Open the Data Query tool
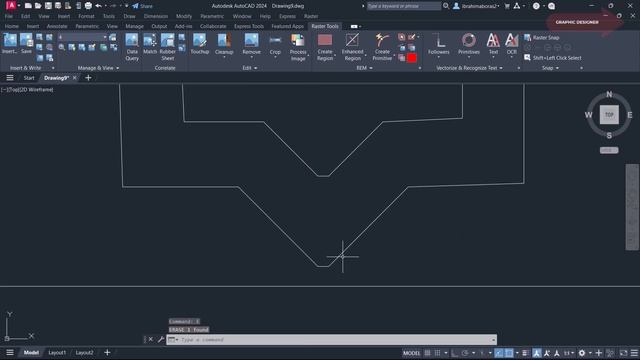Screen dimensions: 640x360 pos(132,47)
